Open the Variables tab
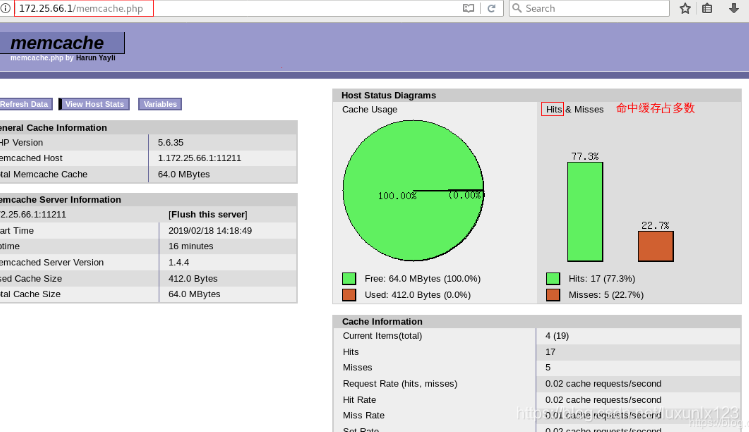This screenshot has width=749, height=432. click(160, 104)
